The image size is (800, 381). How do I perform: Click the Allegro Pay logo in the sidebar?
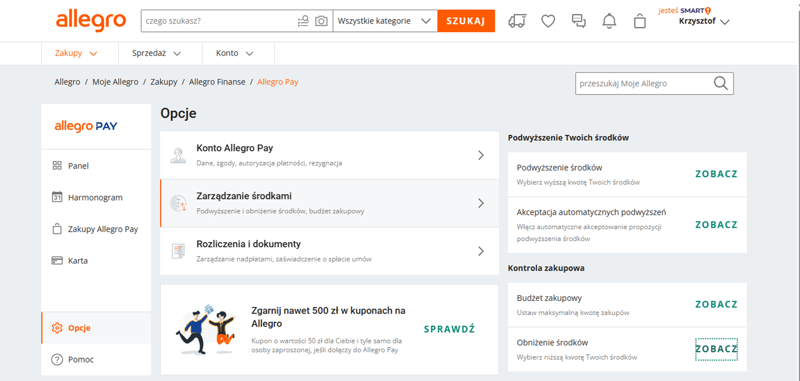(86, 126)
